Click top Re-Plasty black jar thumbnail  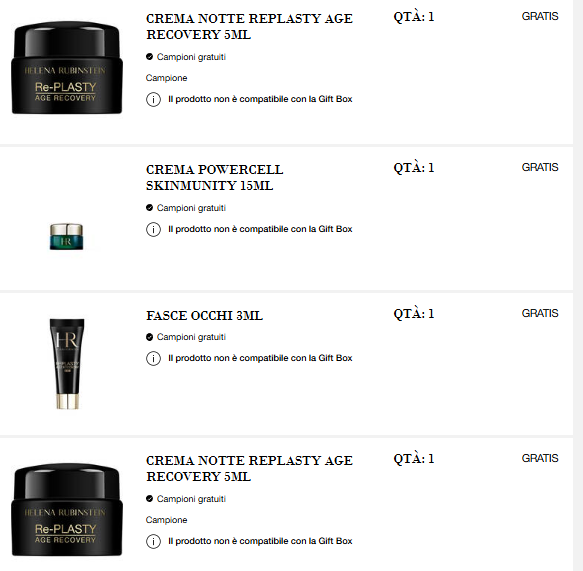[67, 68]
